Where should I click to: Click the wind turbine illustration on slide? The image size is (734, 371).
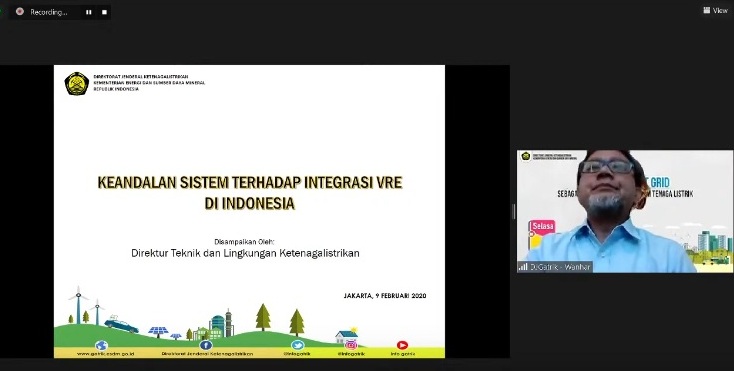[79, 305]
